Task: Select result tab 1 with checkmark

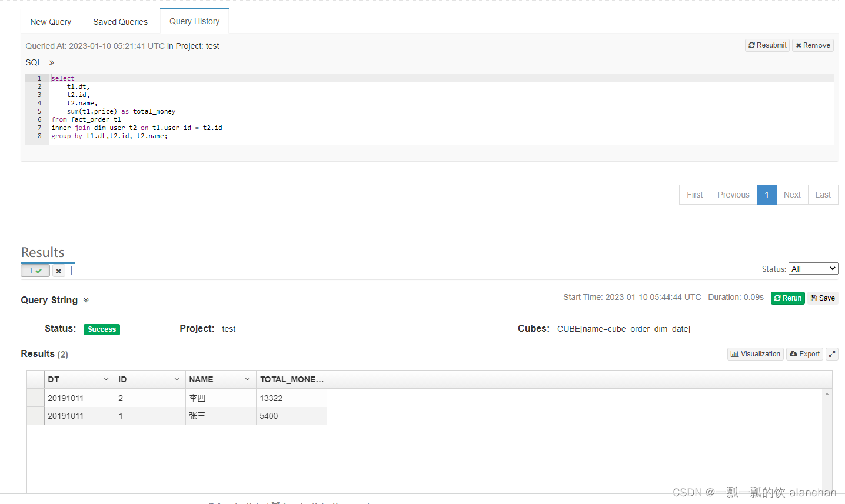Action: 35,271
